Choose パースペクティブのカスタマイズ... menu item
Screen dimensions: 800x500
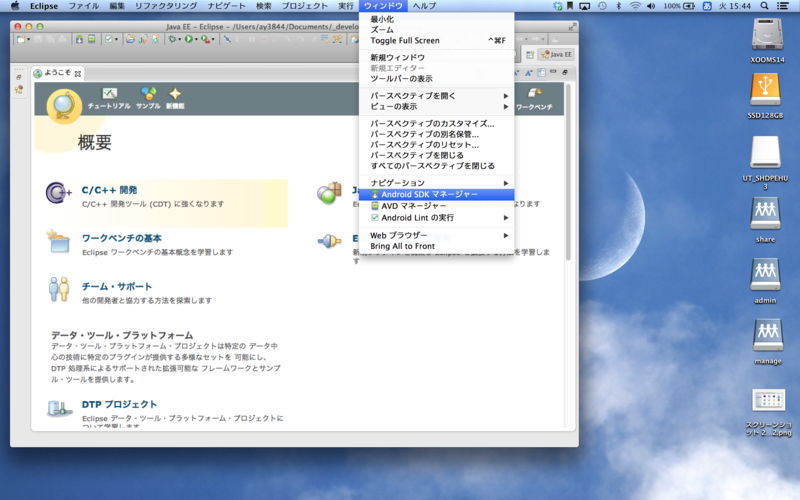pos(436,123)
